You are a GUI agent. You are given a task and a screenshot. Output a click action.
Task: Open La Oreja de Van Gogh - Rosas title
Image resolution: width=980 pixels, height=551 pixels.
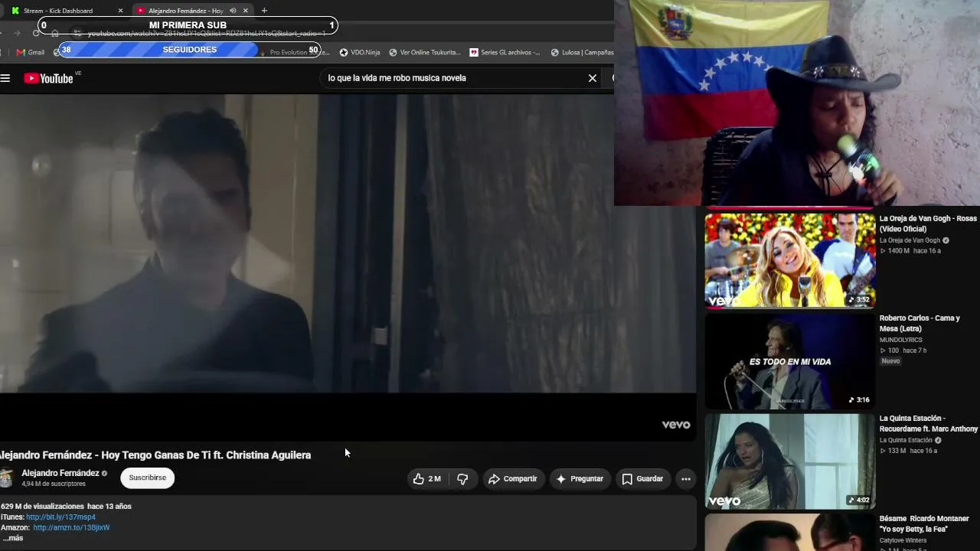(x=928, y=223)
